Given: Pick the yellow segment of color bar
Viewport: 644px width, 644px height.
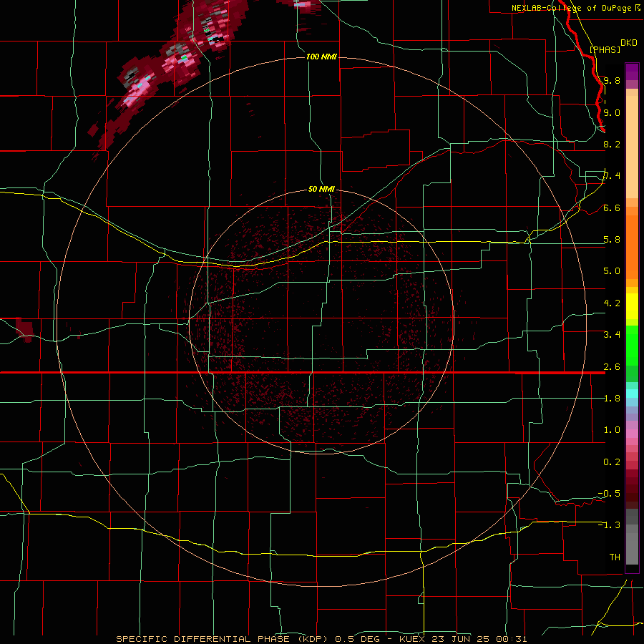Looking at the screenshot, I should [x=632, y=306].
